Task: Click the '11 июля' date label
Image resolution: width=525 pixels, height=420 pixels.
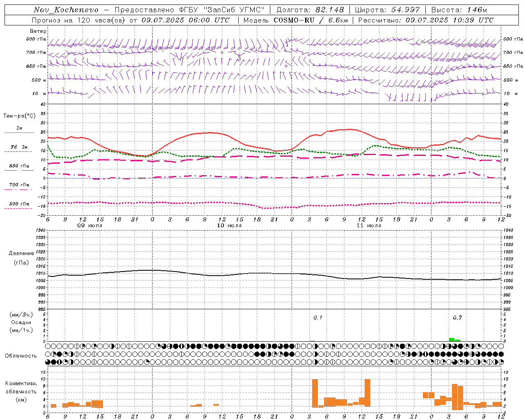Action: 369,226
